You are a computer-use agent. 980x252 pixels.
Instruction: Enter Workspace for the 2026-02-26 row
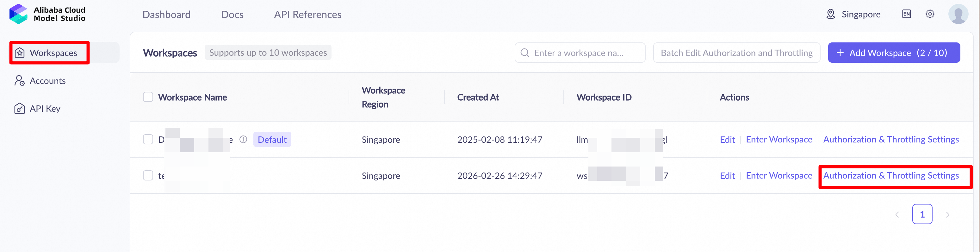point(779,175)
